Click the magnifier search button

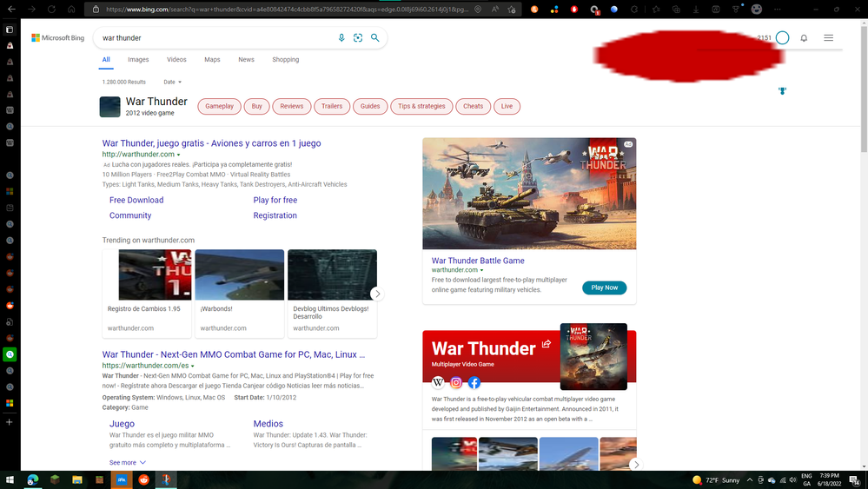tap(374, 37)
